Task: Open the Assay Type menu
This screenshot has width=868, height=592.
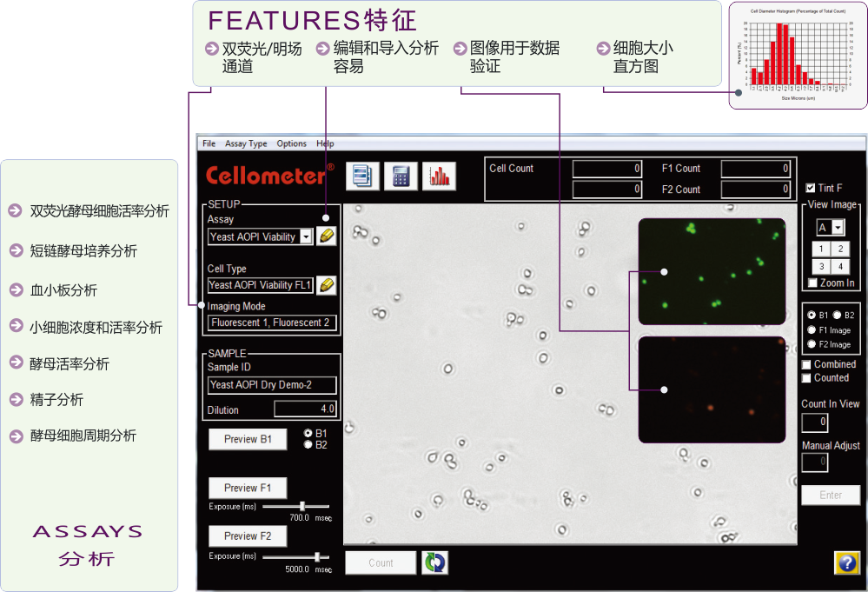Action: 246,143
